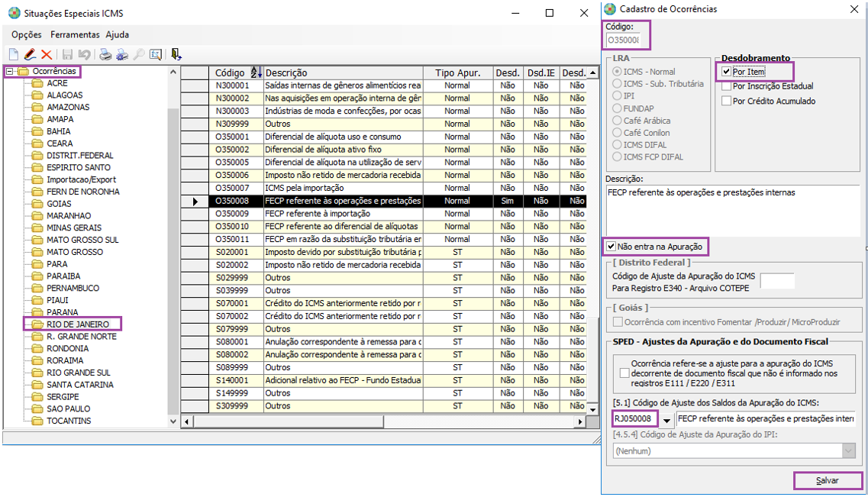Click the MINAS GERAIS folder icon
Image resolution: width=868 pixels, height=497 pixels.
click(37, 228)
